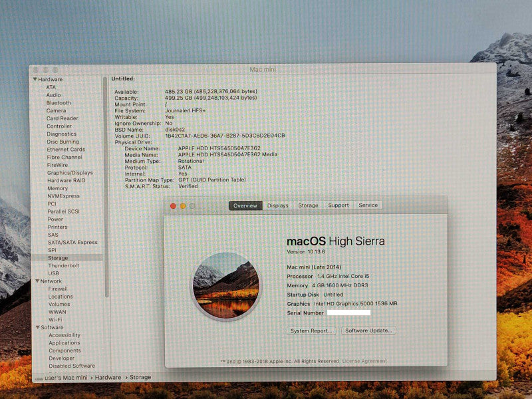Open the Storage tab in About This Mac
This screenshot has width=532, height=399.
click(308, 205)
